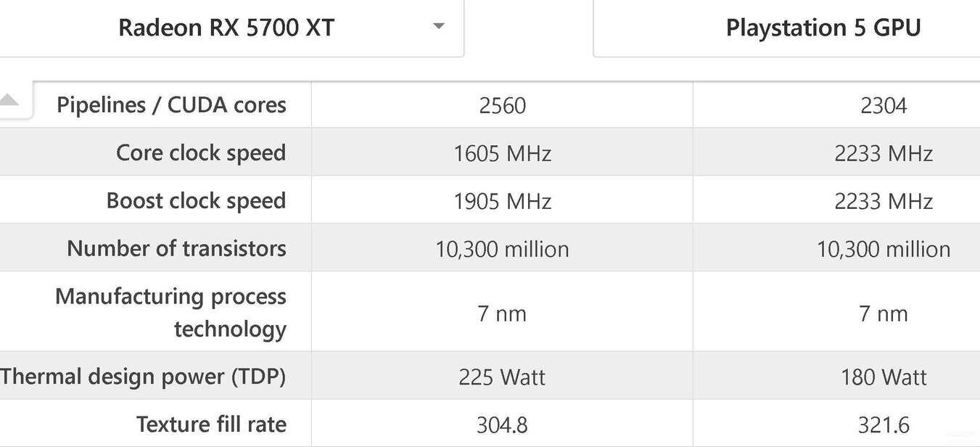Select the Number of transistors label
The width and height of the screenshot is (980, 447).
176,249
